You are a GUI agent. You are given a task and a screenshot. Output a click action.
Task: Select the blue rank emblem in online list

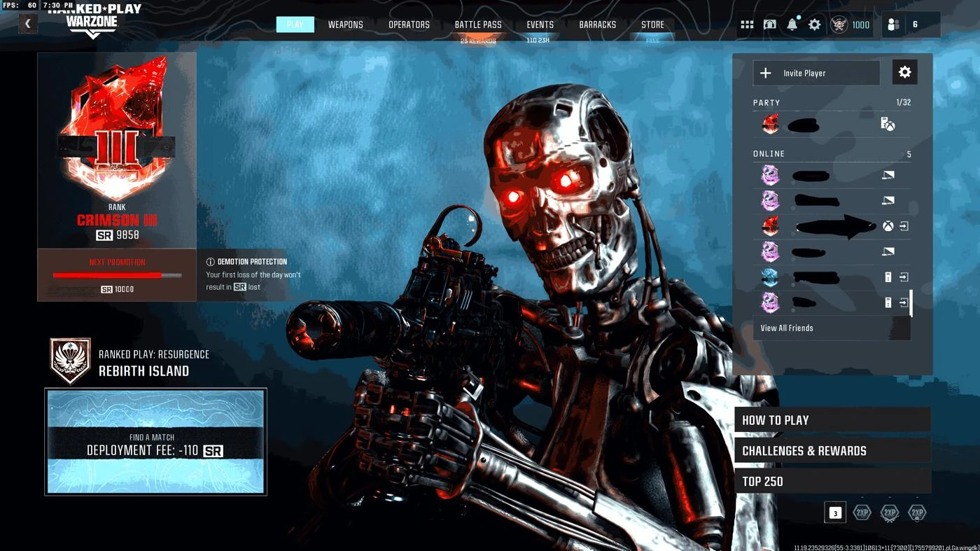770,277
